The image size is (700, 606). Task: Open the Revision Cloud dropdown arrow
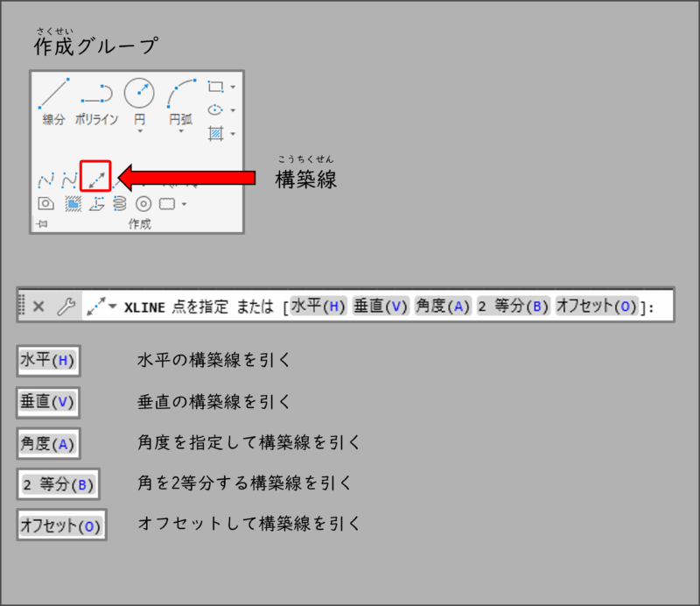(x=184, y=204)
